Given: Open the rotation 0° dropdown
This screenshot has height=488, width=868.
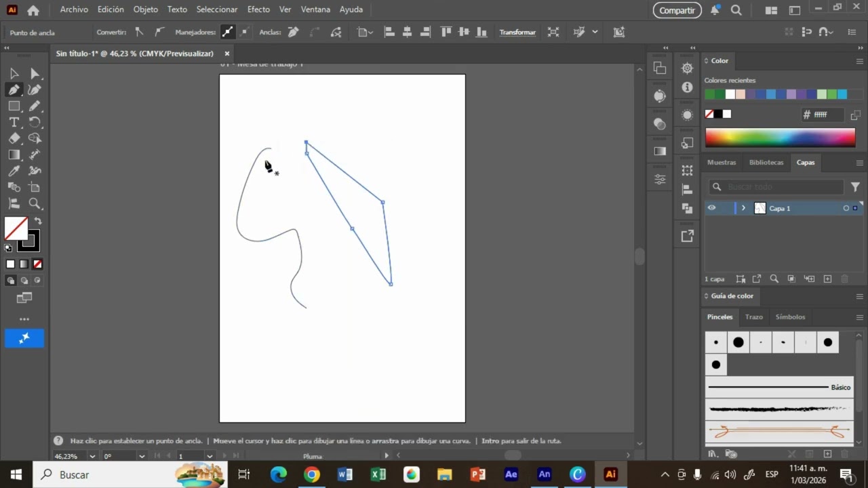Looking at the screenshot, I should pos(142,456).
